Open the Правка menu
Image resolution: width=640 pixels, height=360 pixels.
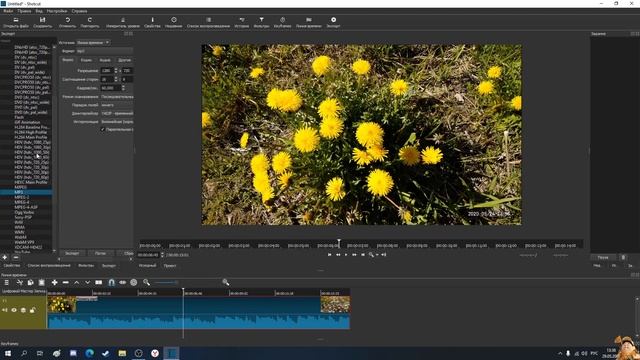tap(24, 11)
